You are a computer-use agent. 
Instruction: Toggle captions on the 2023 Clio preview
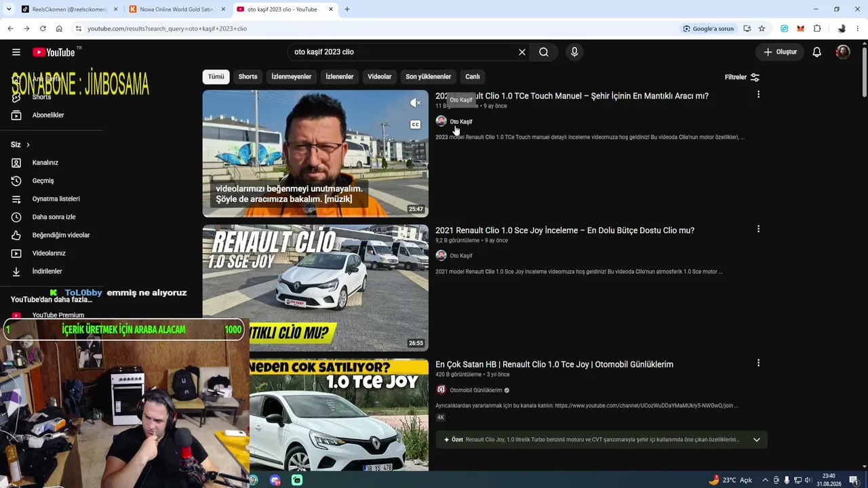tap(415, 125)
